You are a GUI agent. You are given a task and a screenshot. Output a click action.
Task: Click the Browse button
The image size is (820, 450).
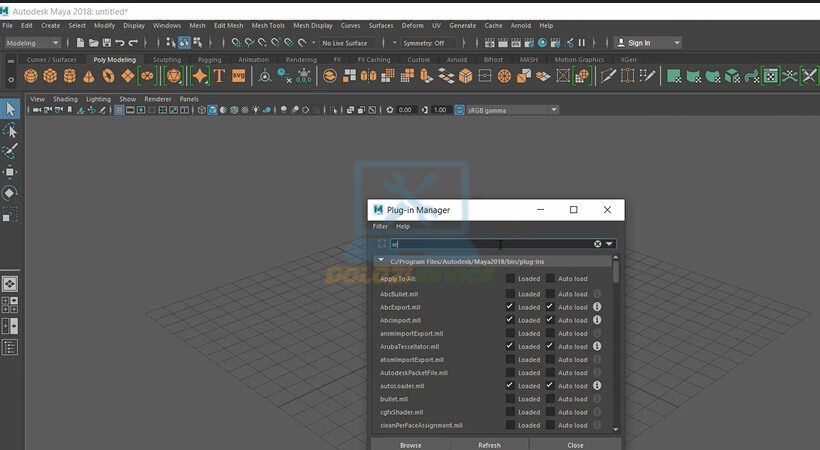point(411,445)
